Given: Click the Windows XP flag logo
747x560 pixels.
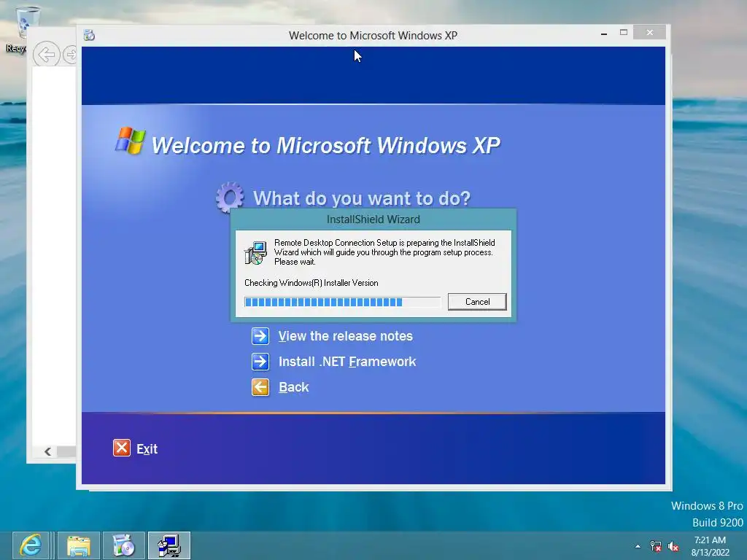Looking at the screenshot, I should point(130,141).
